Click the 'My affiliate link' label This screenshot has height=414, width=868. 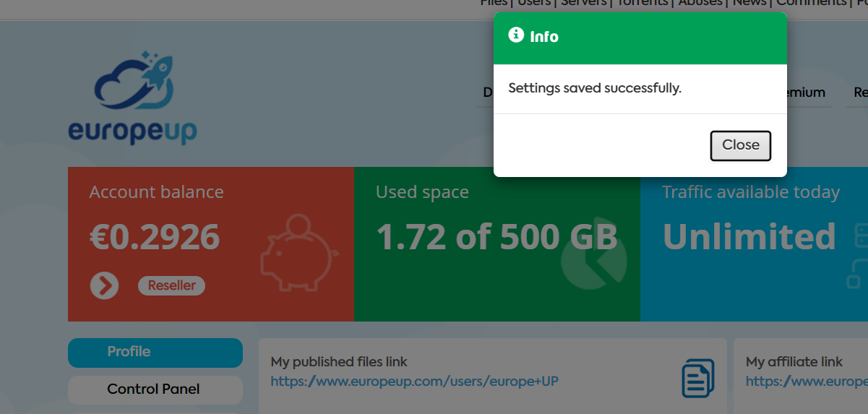[x=794, y=362]
